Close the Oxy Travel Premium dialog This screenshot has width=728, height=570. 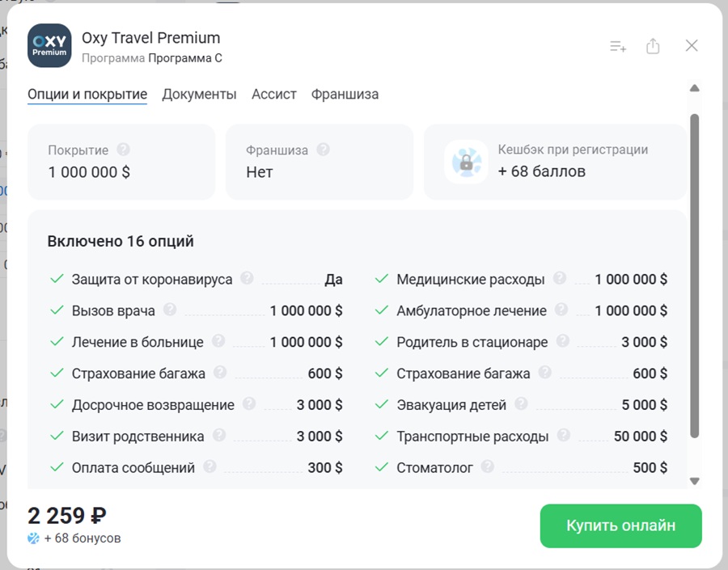(x=692, y=45)
